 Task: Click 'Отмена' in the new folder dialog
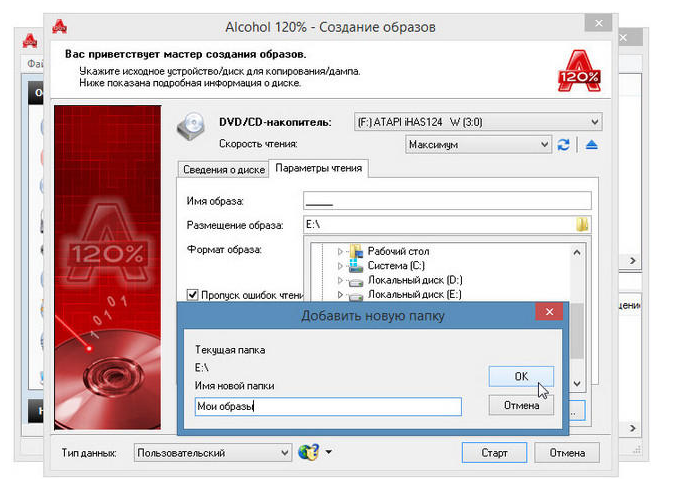tap(521, 405)
